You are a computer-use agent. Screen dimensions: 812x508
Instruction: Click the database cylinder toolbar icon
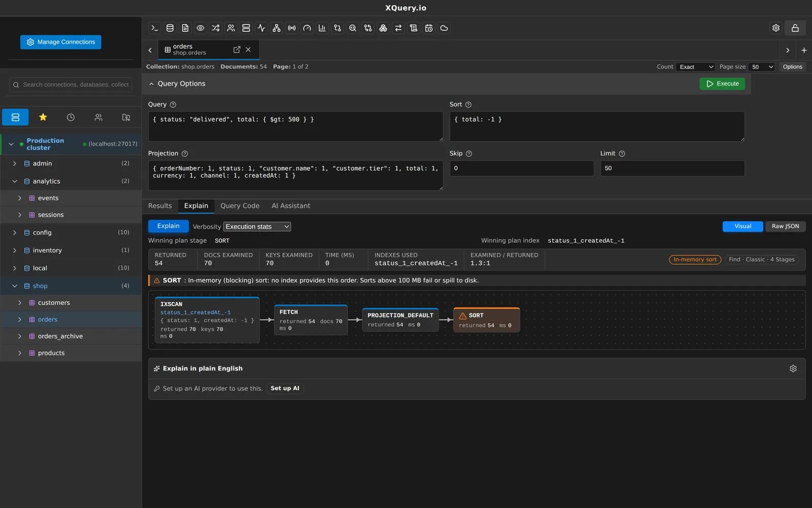point(170,28)
